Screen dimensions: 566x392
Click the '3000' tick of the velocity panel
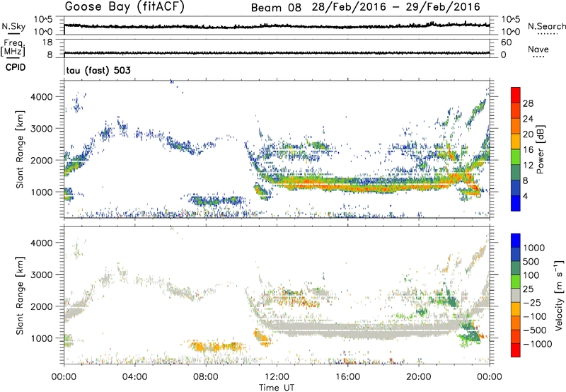click(x=42, y=275)
